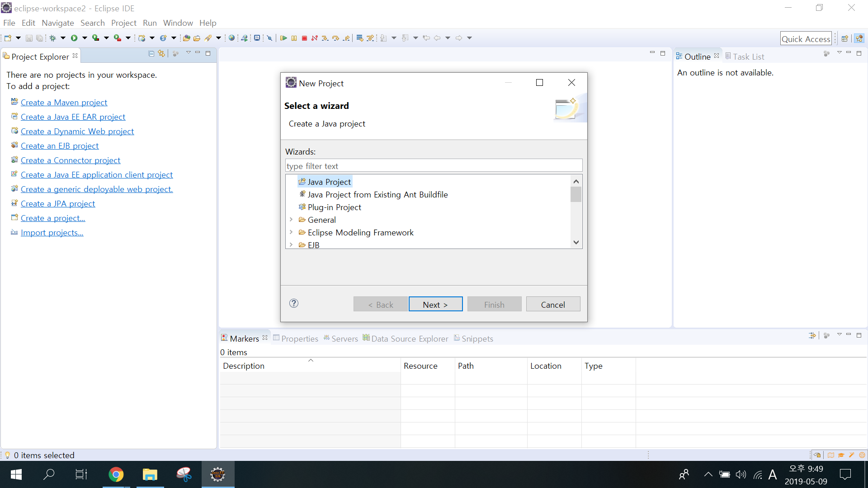Open the Open Perspective icon near Quick Access
Screen dimensions: 868x488
click(x=844, y=38)
